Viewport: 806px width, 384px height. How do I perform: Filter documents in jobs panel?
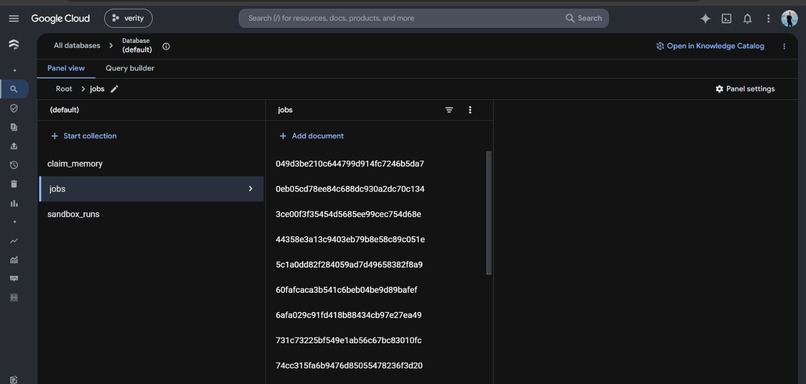(x=449, y=110)
